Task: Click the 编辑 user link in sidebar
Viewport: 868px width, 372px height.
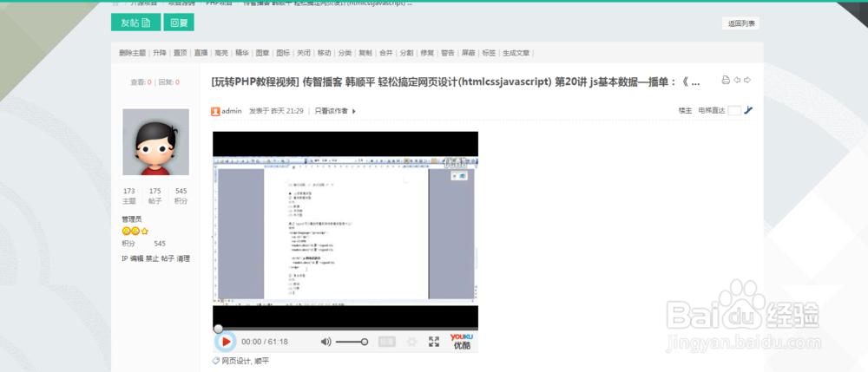Action: 136,258
